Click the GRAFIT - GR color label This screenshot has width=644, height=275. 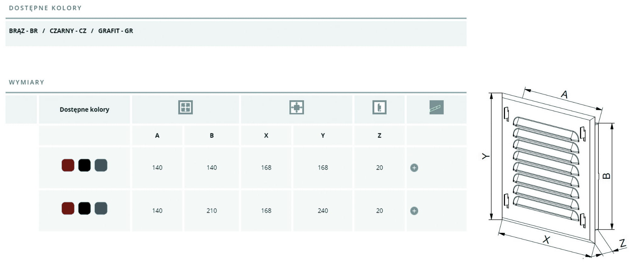click(x=115, y=31)
